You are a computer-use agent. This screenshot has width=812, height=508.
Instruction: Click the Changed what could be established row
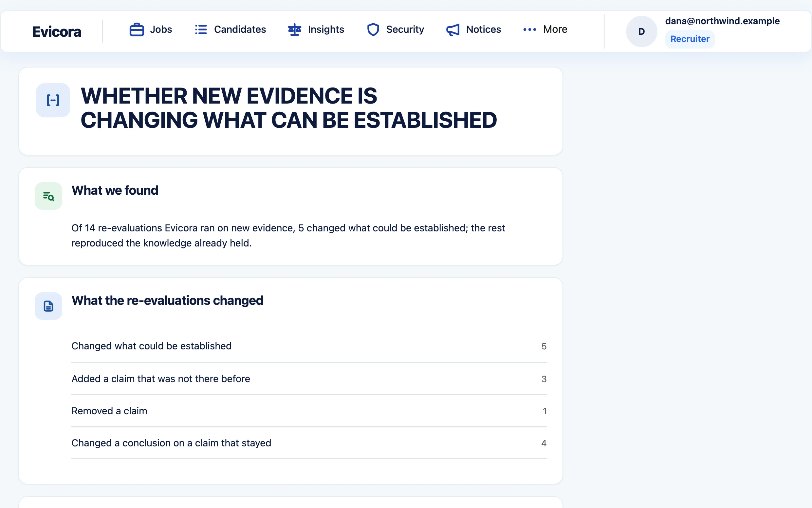point(309,346)
